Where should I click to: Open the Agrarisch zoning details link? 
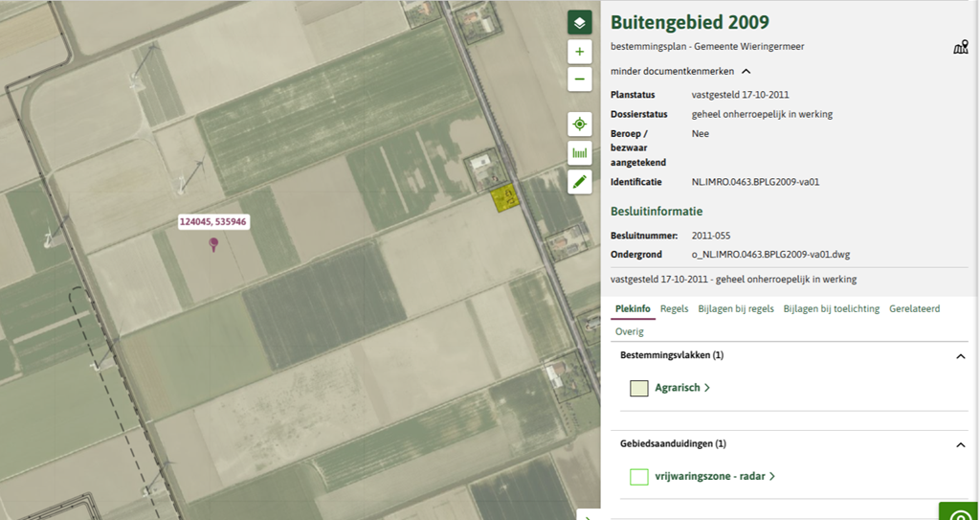(x=682, y=388)
